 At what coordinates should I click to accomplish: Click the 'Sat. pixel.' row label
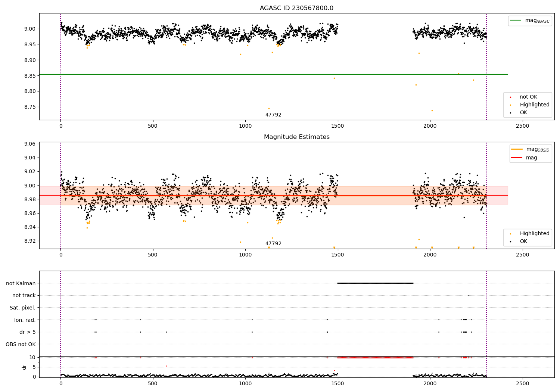click(x=23, y=308)
